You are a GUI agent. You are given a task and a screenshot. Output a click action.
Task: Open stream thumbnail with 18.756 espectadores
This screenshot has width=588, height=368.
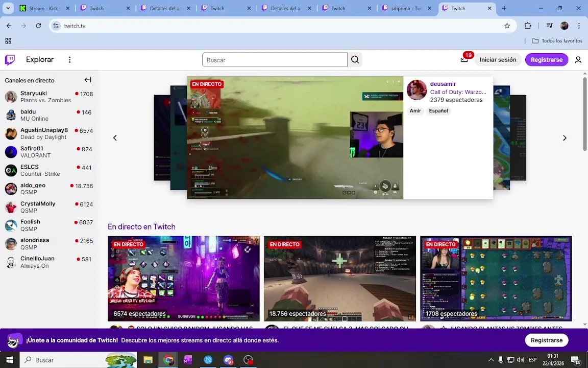point(340,279)
